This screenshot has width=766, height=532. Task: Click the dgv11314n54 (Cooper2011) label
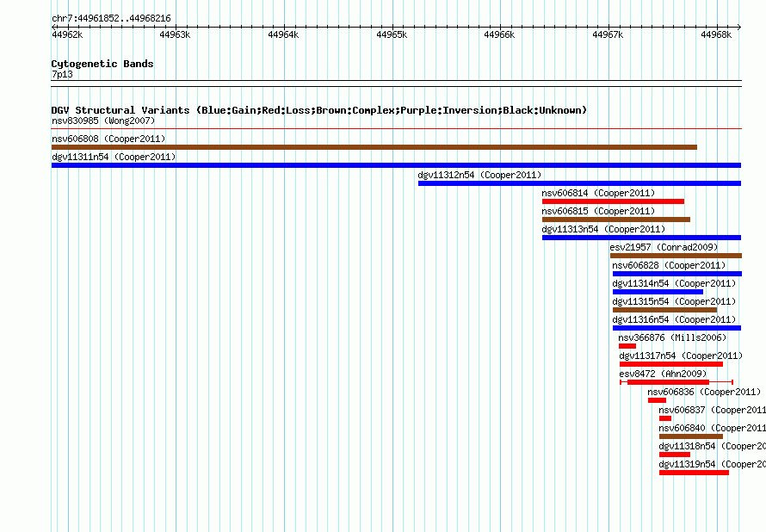tap(674, 283)
